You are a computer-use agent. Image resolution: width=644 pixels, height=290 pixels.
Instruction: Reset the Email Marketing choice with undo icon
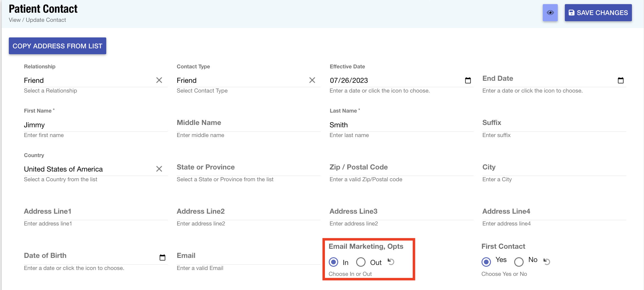click(391, 262)
